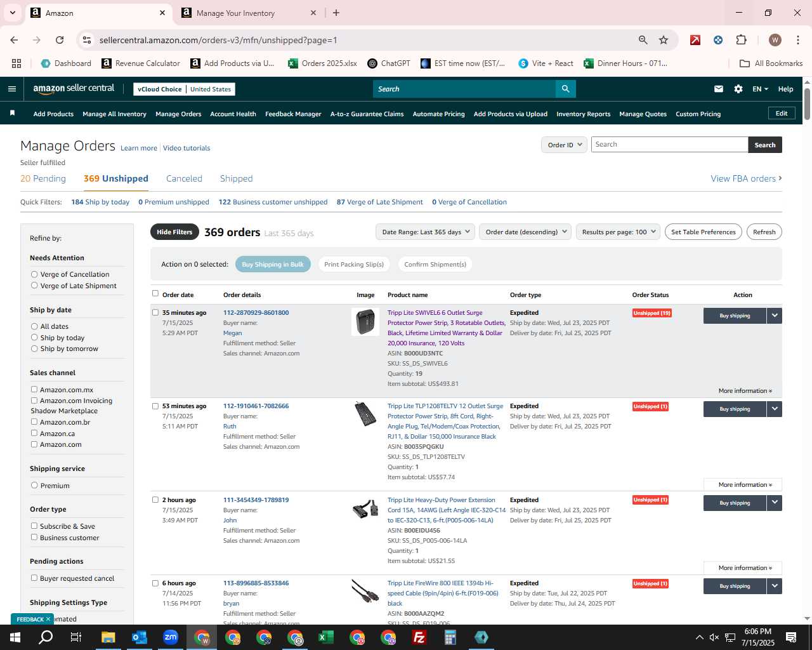The width and height of the screenshot is (812, 650).
Task: Open the Order ID search type dropdown
Action: point(563,145)
